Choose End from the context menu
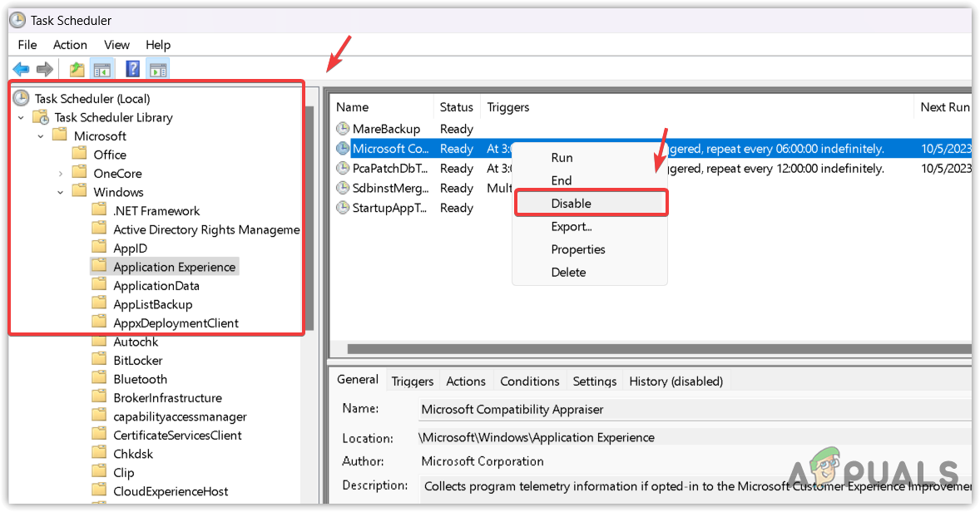Screen dimensions: 980x512 tap(589, 180)
